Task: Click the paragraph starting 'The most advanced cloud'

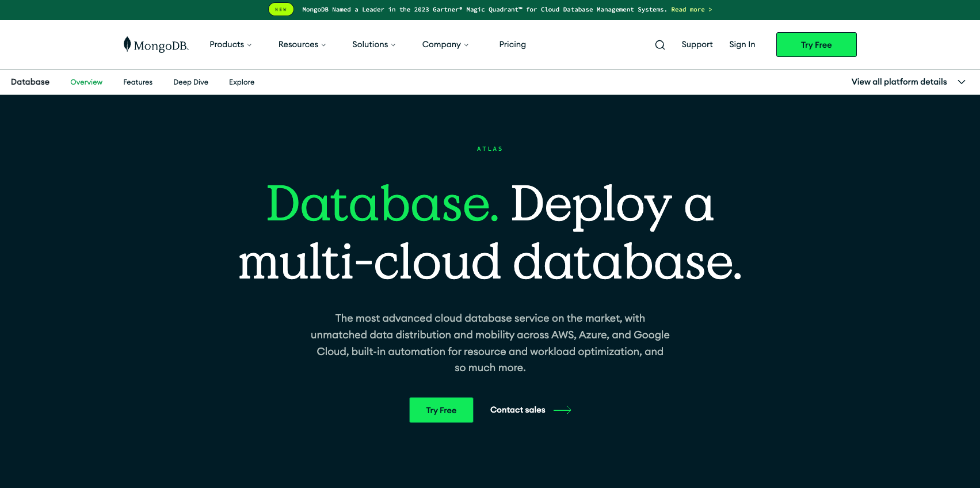Action: pos(490,343)
